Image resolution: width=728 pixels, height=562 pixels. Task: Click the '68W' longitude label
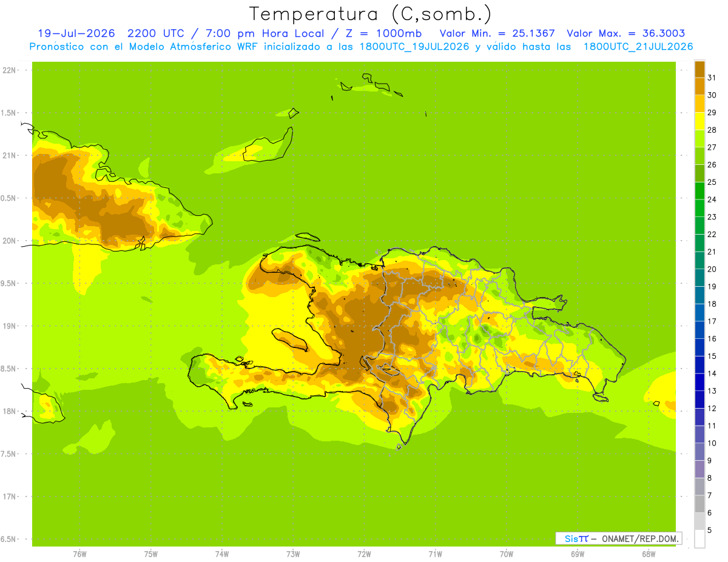pyautogui.click(x=649, y=554)
